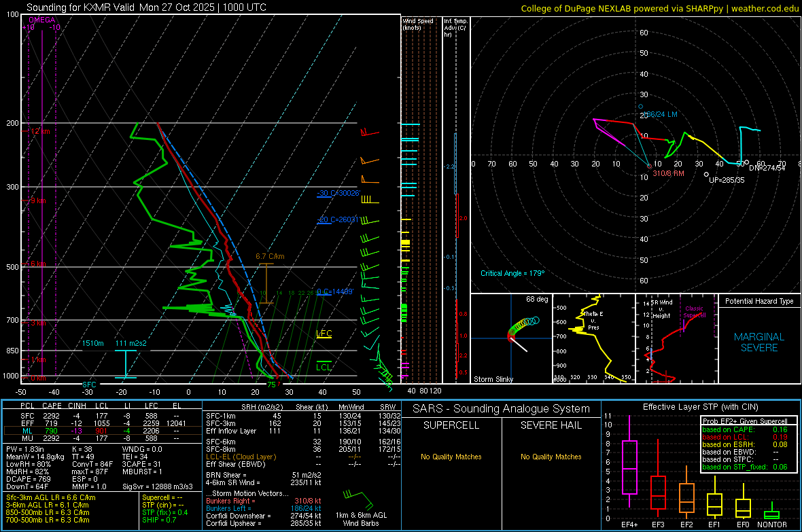The height and width of the screenshot is (532, 802).
Task: Select the EFF parcel row in the table
Action: pyautogui.click(x=103, y=423)
